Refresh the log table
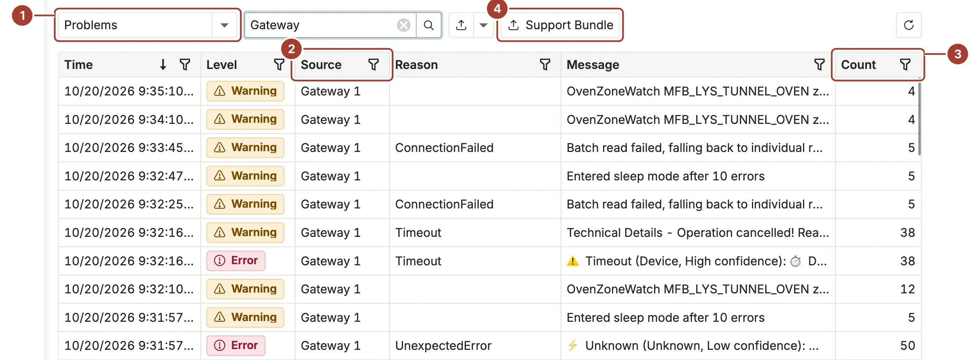 point(909,25)
